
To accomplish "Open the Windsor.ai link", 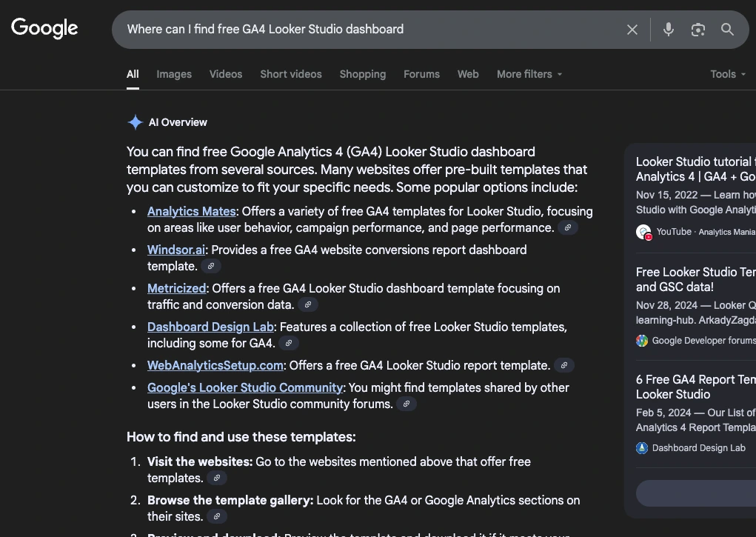I will point(176,250).
